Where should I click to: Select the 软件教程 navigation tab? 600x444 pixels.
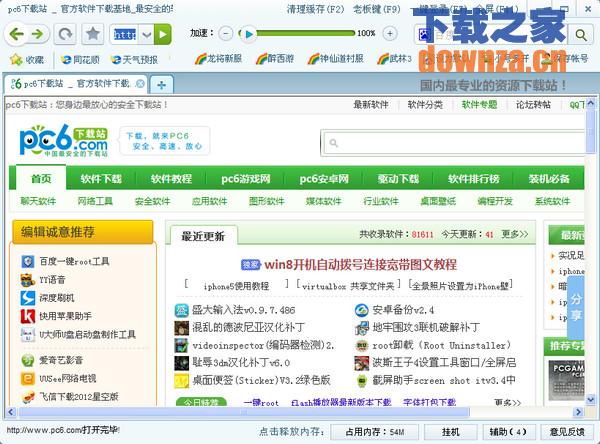[x=171, y=179]
